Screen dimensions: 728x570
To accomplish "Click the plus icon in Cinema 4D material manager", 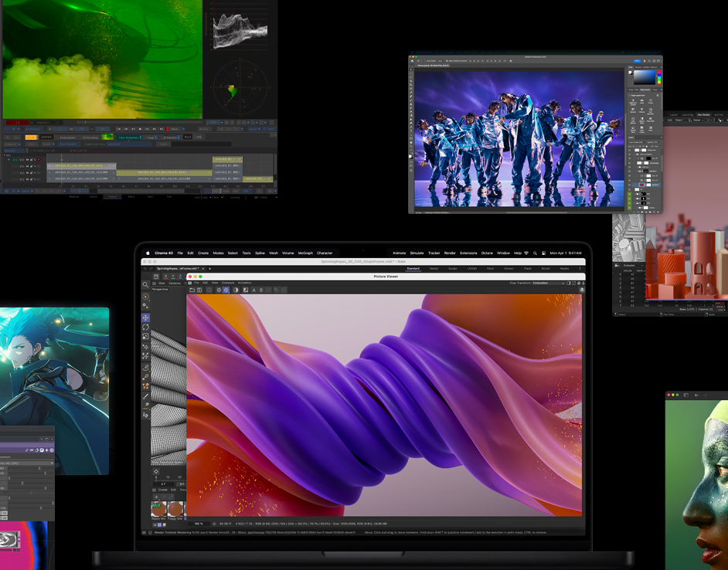I will tap(156, 497).
